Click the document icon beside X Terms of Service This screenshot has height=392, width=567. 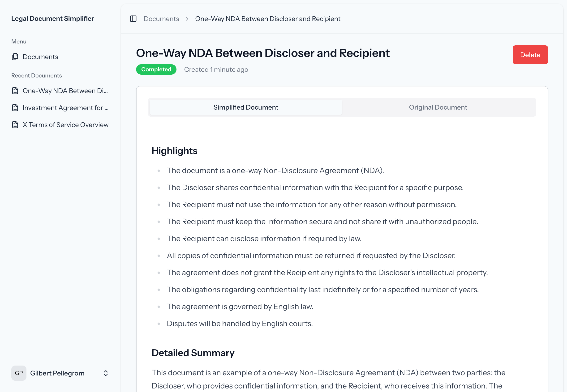click(15, 124)
